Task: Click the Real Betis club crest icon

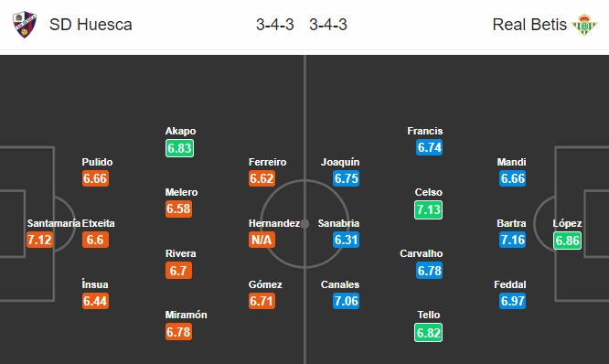Action: (x=584, y=25)
